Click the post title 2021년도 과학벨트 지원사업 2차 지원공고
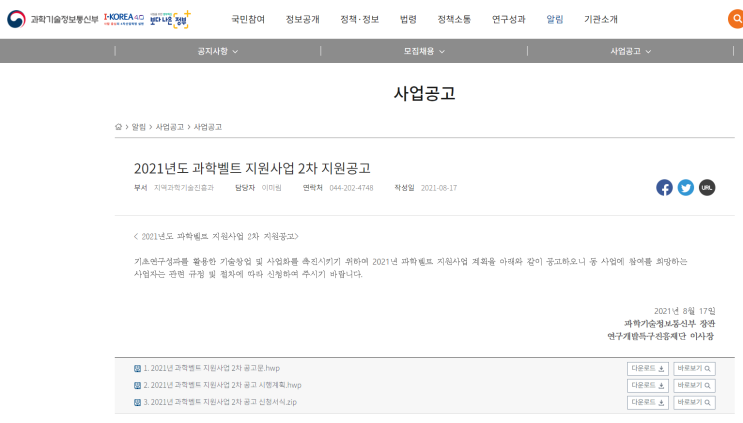Screen dimensions: 743x423 [252, 168]
